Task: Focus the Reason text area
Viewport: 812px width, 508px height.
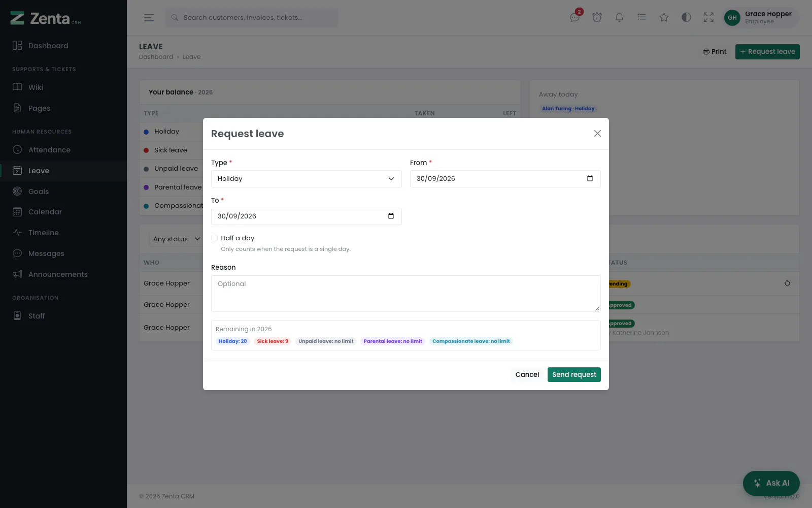Action: point(406,294)
